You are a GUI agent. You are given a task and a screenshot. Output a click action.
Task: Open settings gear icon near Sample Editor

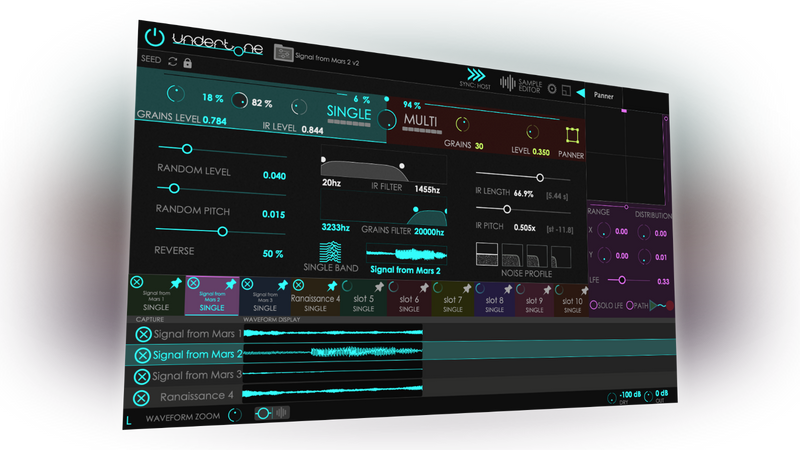coord(552,89)
